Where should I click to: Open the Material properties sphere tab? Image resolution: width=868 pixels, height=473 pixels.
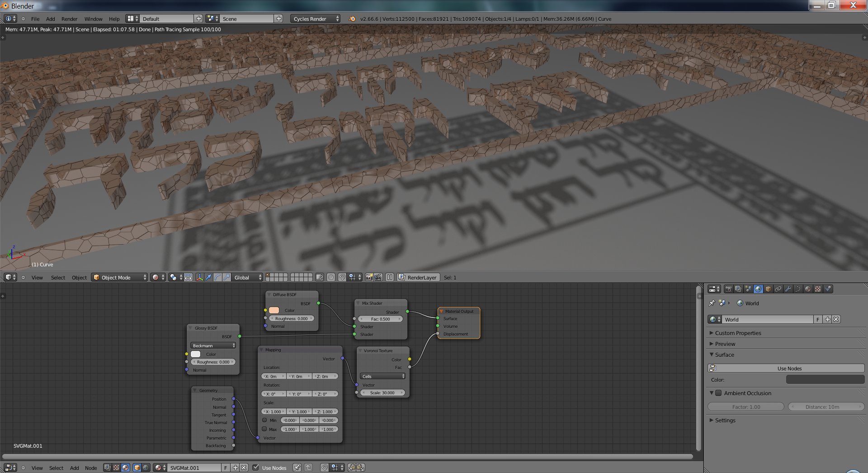click(808, 289)
